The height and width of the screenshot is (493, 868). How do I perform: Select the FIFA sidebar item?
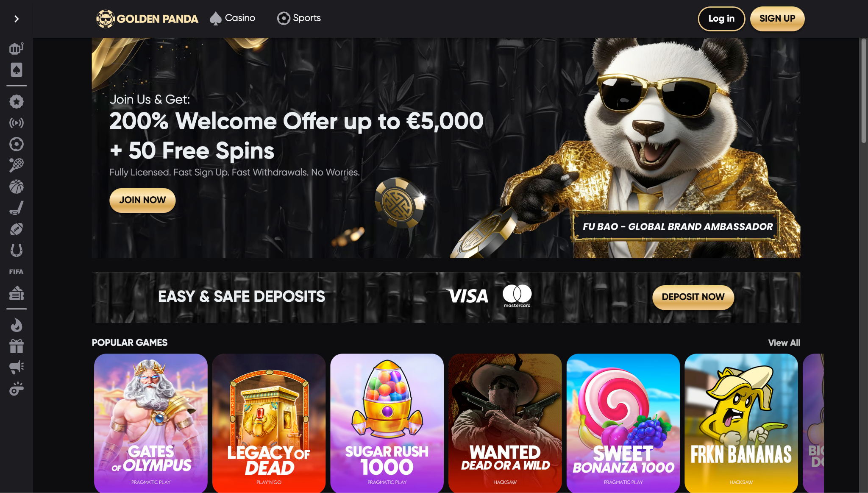[17, 272]
